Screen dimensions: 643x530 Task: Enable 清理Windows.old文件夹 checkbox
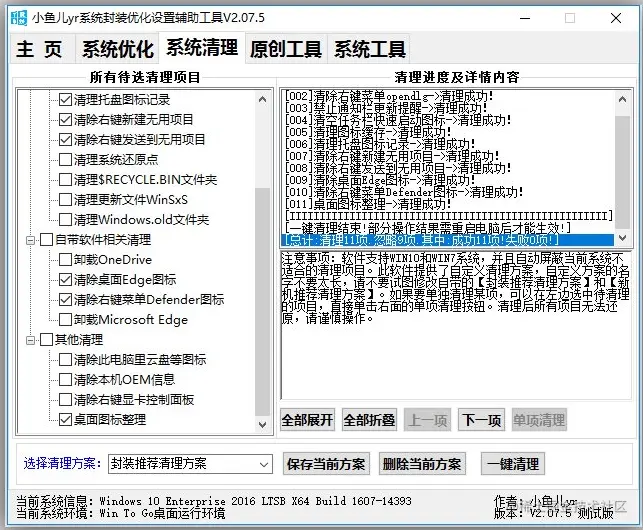pos(66,219)
